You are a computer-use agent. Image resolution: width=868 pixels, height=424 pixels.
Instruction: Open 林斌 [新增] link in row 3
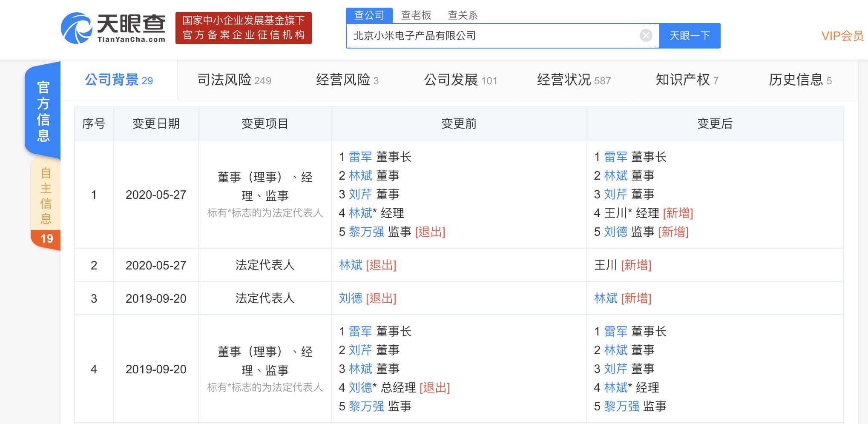(606, 298)
